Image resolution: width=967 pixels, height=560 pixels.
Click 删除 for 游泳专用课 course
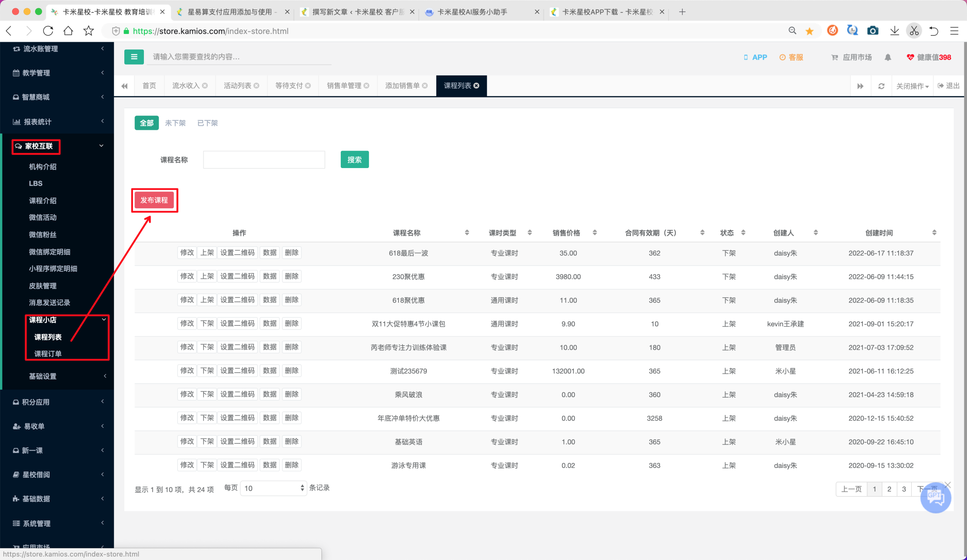[x=291, y=465]
